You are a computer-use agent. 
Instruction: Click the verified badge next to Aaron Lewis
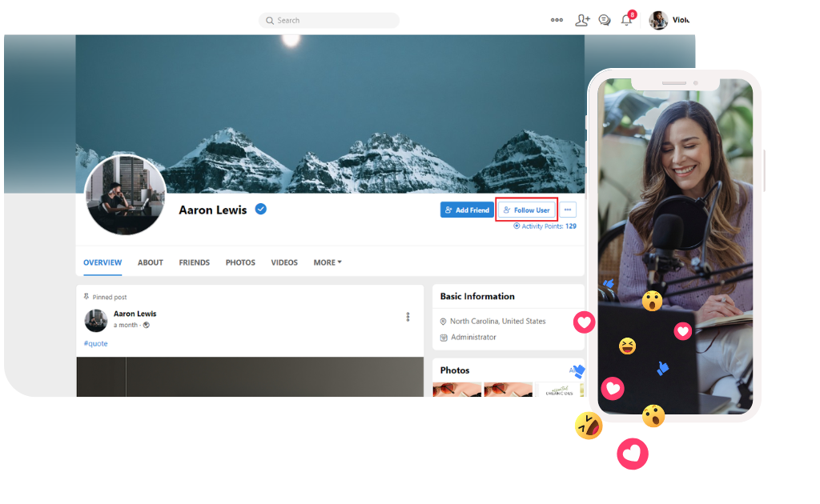[260, 209]
